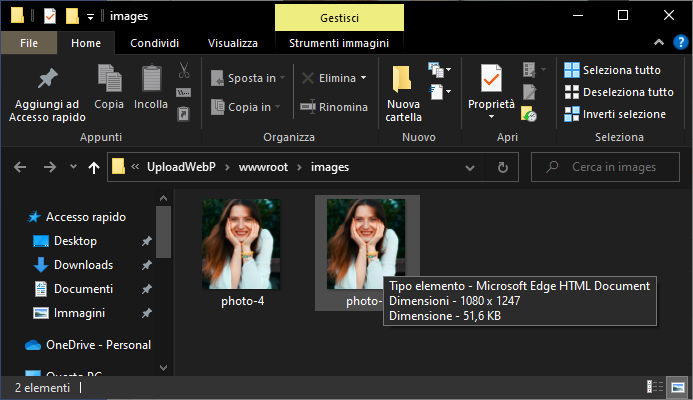Open recent locations dropdown arrow
The width and height of the screenshot is (693, 400).
(73, 167)
